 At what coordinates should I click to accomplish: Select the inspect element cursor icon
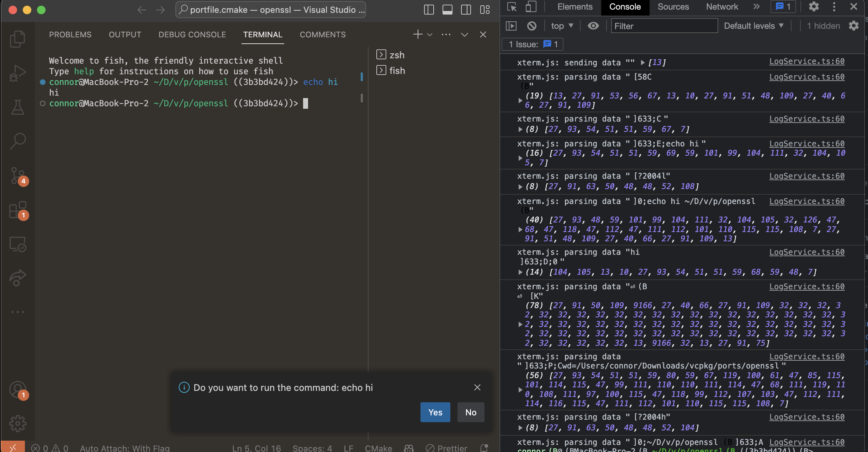tap(512, 6)
